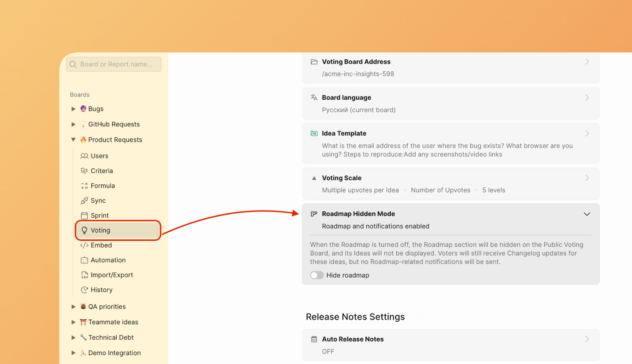Enable the Hide roadmap switch

[317, 275]
